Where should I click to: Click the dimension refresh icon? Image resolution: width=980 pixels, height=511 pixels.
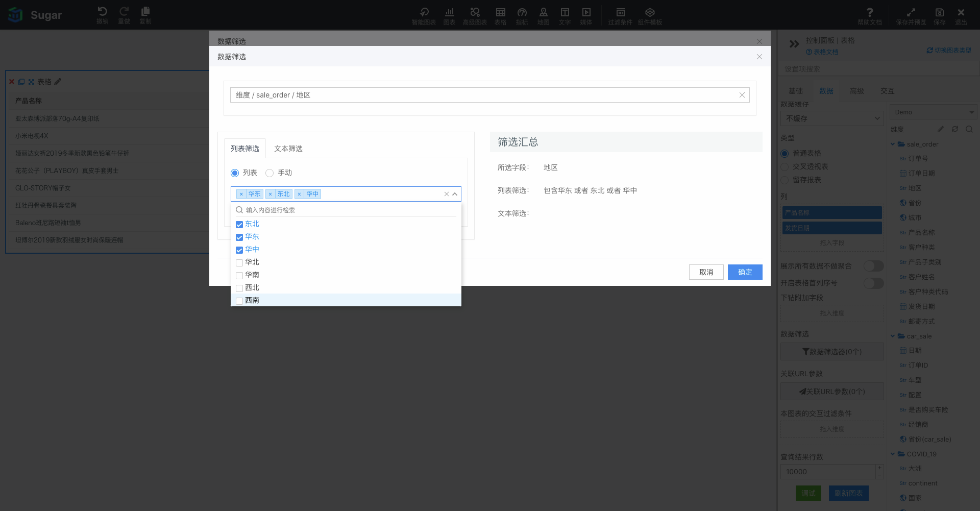tap(955, 129)
